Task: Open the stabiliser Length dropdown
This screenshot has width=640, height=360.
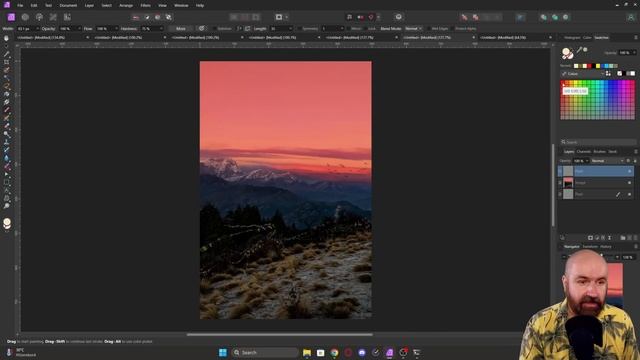Action: tap(290, 29)
